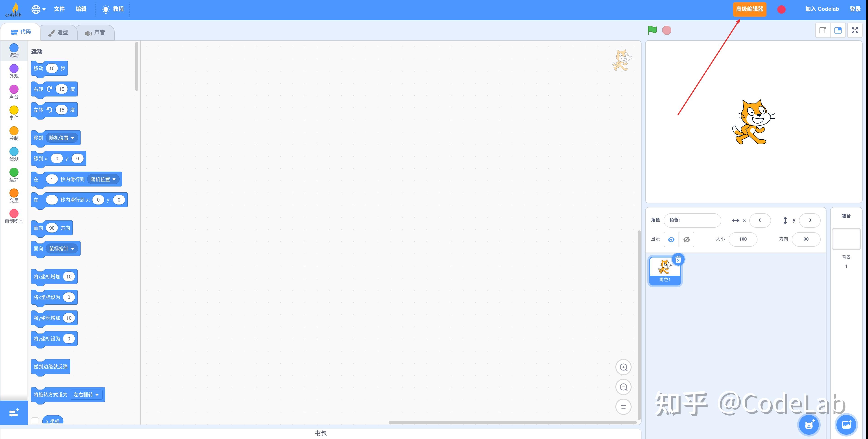Open the 文件 menu
Image resolution: width=868 pixels, height=439 pixels.
click(59, 9)
